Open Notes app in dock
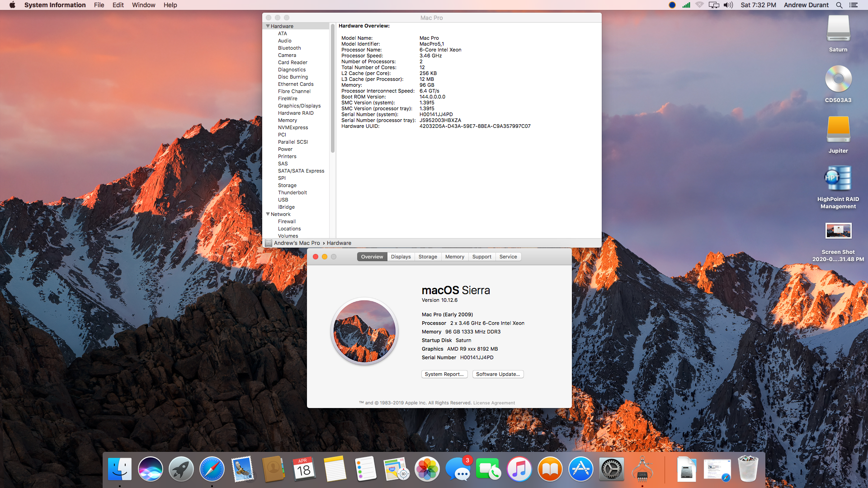 tap(335, 469)
